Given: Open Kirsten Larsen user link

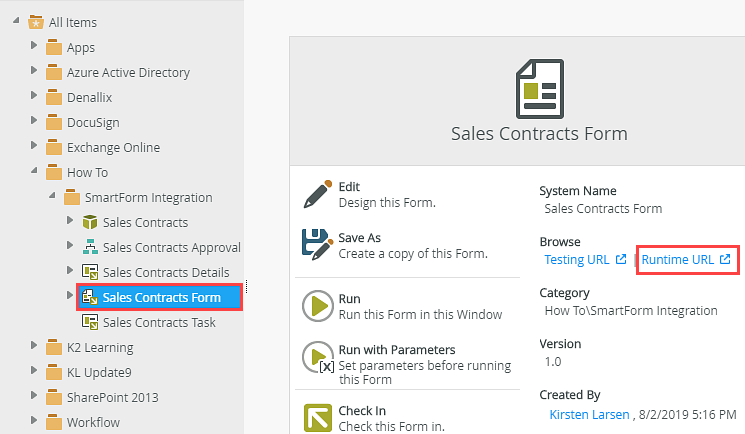Looking at the screenshot, I should [590, 414].
